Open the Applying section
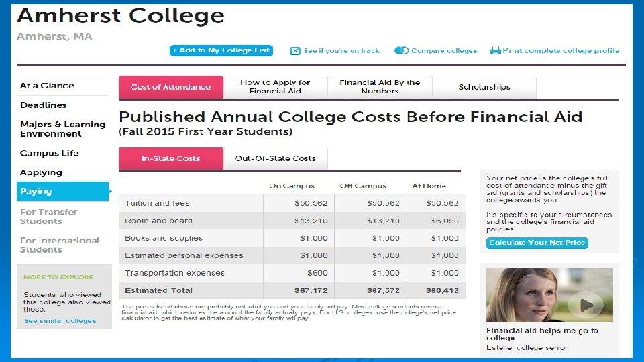644x362 pixels. (41, 172)
